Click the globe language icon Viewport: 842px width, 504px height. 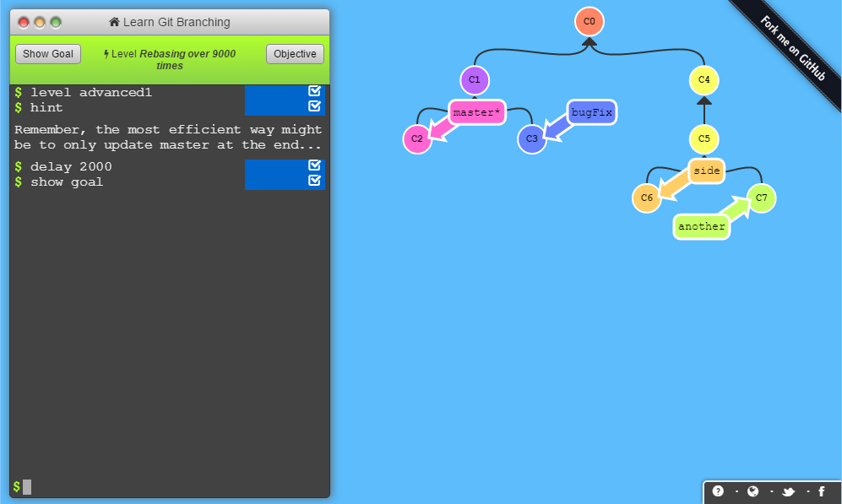pos(752,491)
